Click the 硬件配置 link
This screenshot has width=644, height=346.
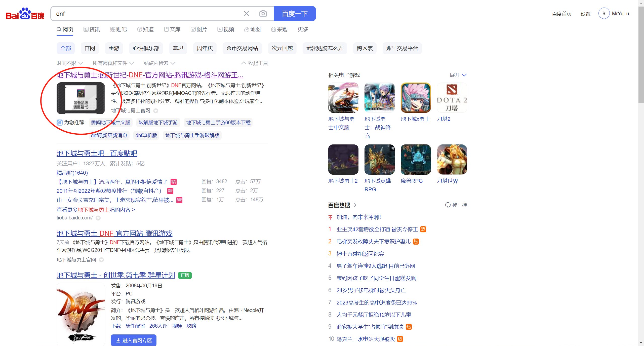[x=135, y=326]
